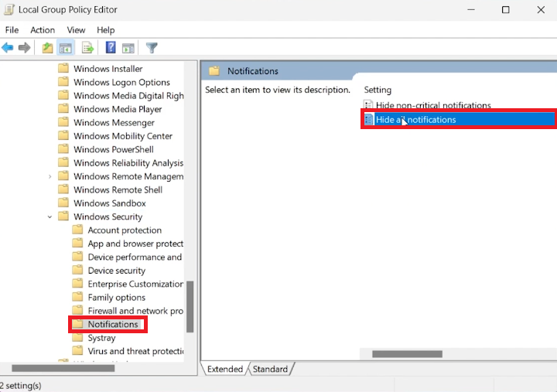This screenshot has width=557, height=392.
Task: Click the Hide non-critical notifications policy icon
Action: tap(368, 105)
